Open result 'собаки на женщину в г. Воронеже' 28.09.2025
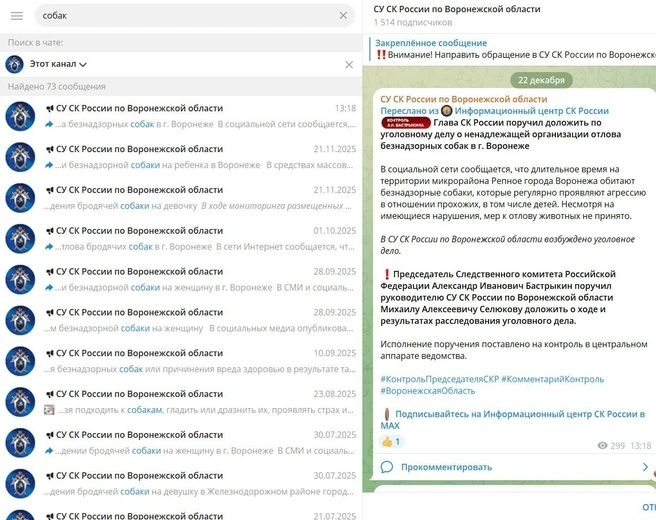 181,279
